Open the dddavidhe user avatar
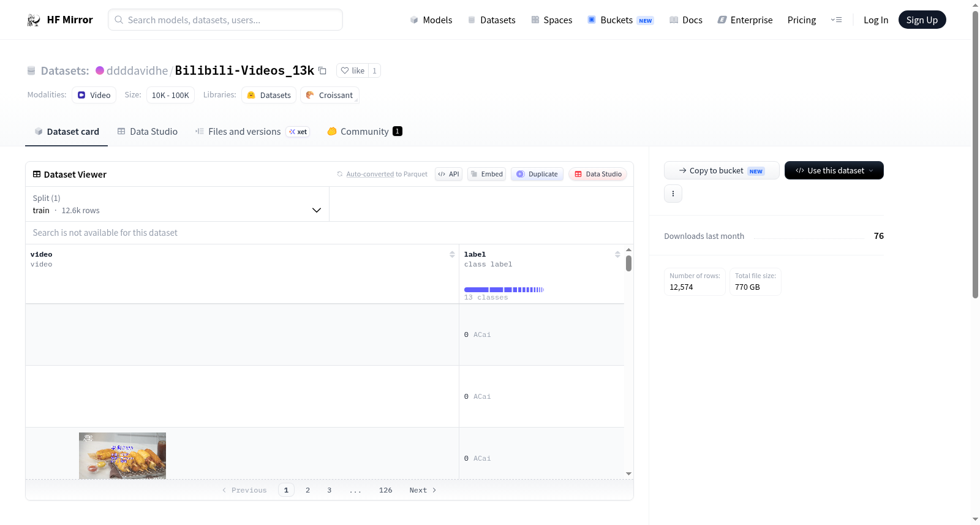The width and height of the screenshot is (980, 525). click(100, 70)
